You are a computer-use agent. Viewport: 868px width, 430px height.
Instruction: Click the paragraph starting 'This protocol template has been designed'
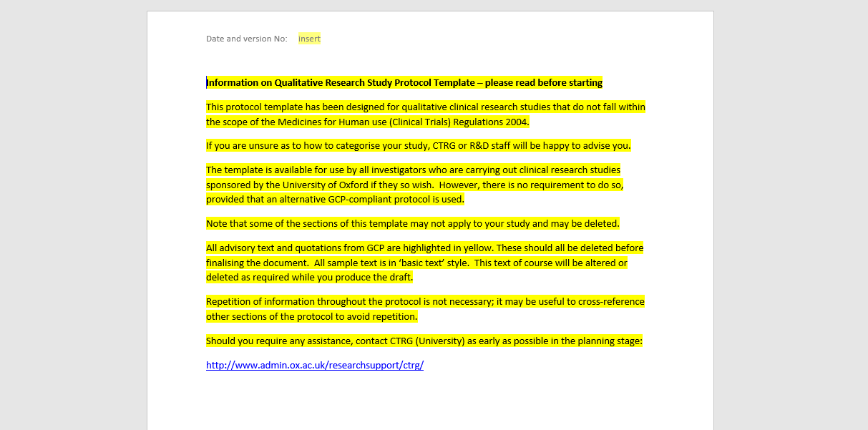(x=426, y=114)
